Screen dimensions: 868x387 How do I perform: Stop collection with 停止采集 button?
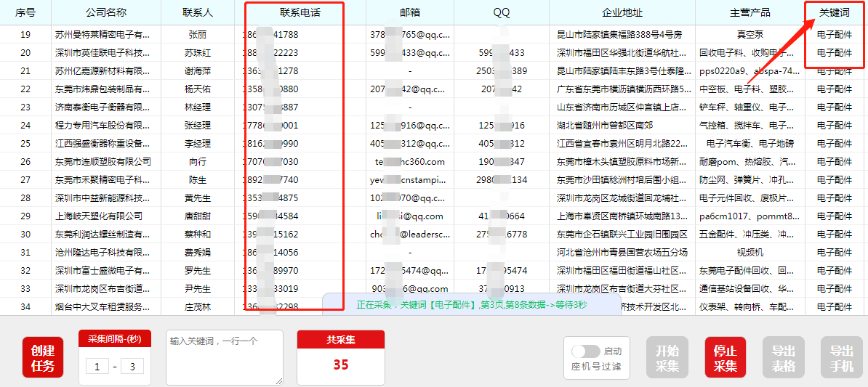pyautogui.click(x=726, y=358)
